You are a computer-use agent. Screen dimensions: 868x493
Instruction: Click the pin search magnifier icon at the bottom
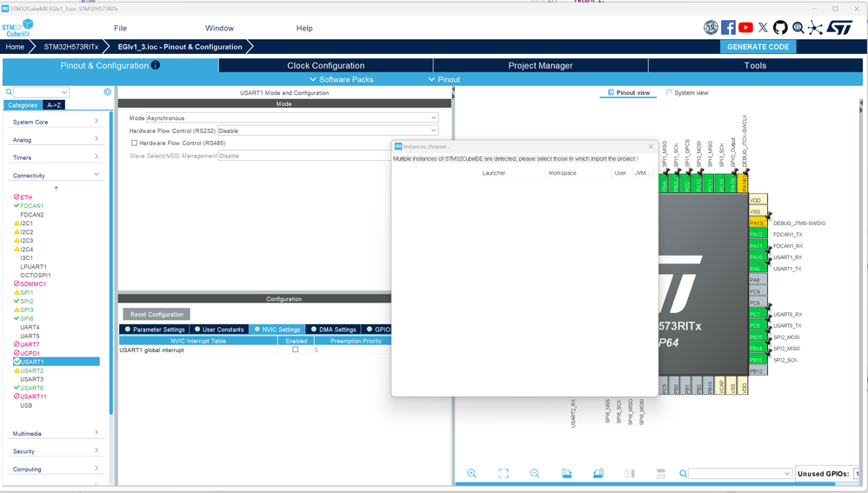[683, 474]
